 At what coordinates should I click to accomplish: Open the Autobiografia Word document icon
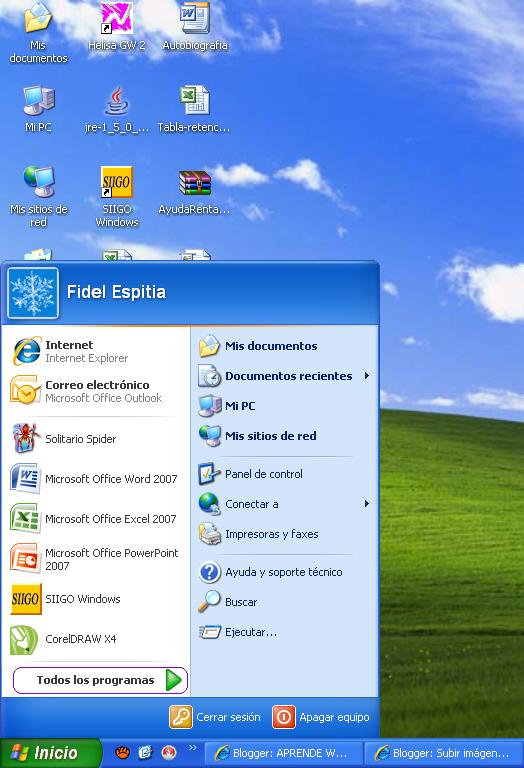tap(195, 27)
